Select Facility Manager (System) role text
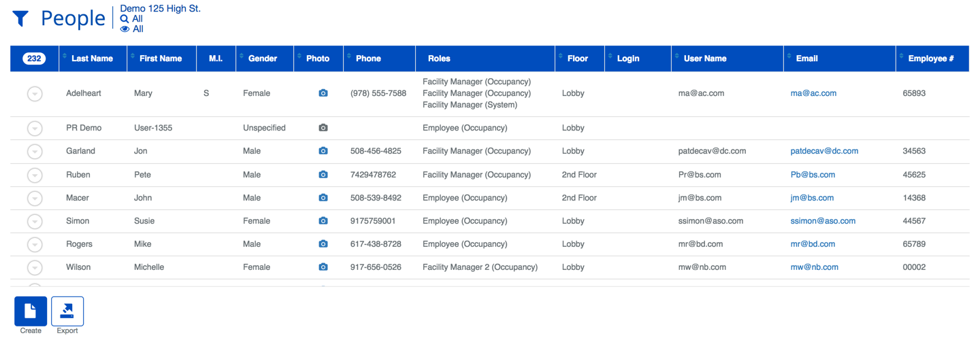This screenshot has height=340, width=980. pos(470,105)
